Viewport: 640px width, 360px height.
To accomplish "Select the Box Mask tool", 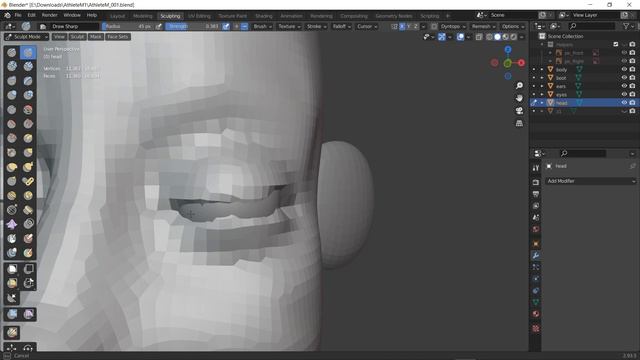I will click(x=12, y=269).
